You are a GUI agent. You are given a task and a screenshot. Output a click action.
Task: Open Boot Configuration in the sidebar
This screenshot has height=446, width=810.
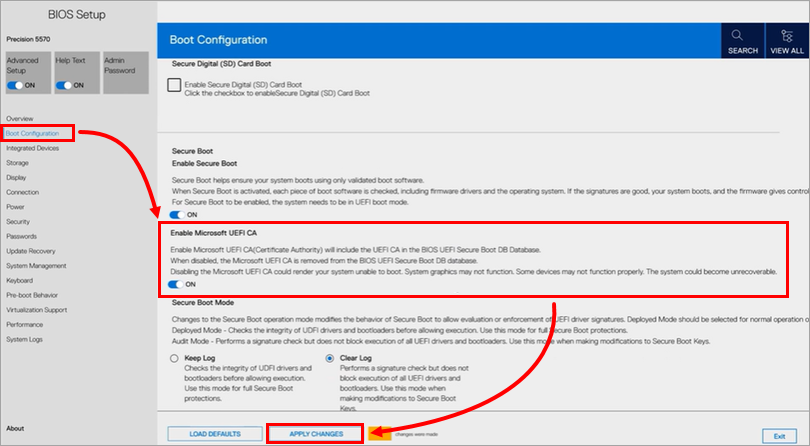[38, 133]
